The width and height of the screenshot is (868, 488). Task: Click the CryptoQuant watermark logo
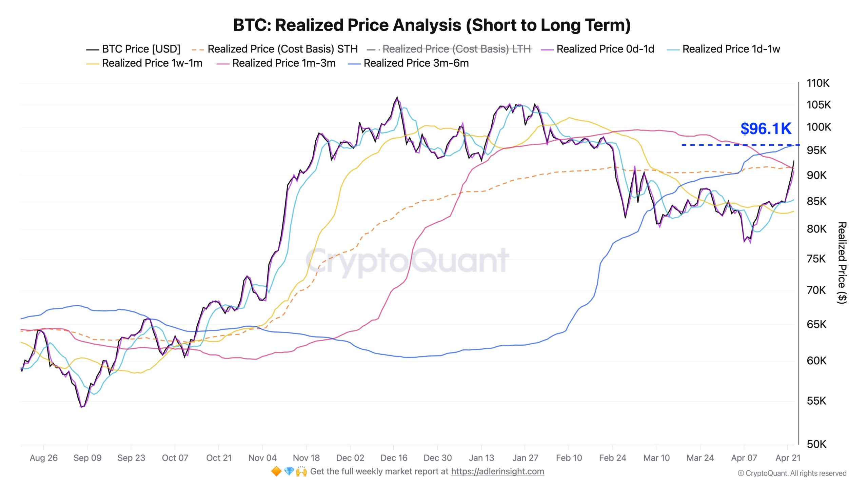(x=407, y=260)
